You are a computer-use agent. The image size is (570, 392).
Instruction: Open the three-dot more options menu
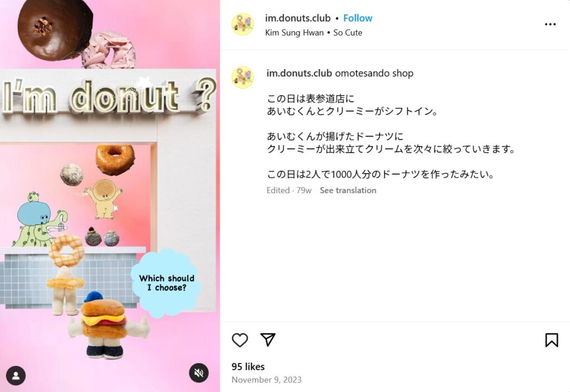pyautogui.click(x=550, y=24)
